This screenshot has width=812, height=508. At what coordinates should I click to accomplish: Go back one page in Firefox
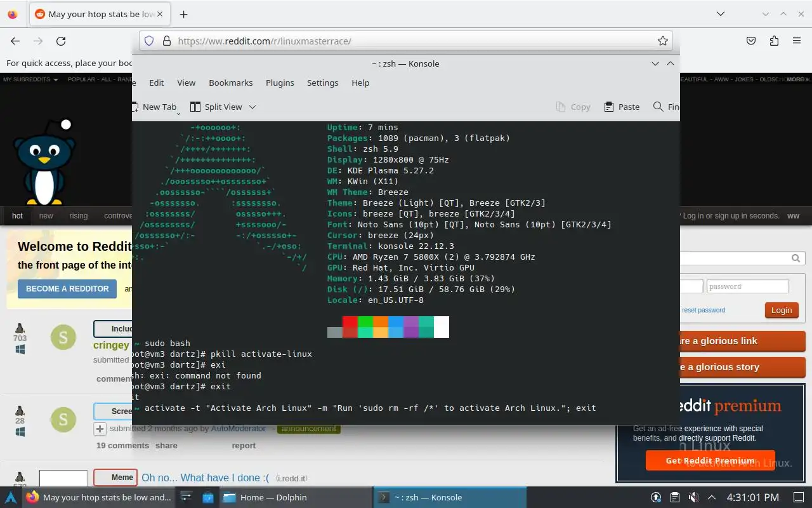[x=15, y=41]
